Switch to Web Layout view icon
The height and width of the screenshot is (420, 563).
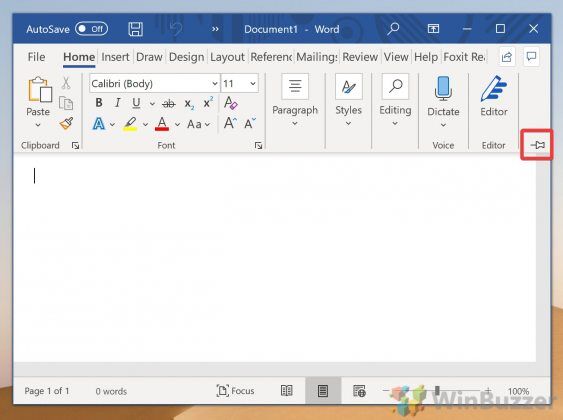pos(359,391)
